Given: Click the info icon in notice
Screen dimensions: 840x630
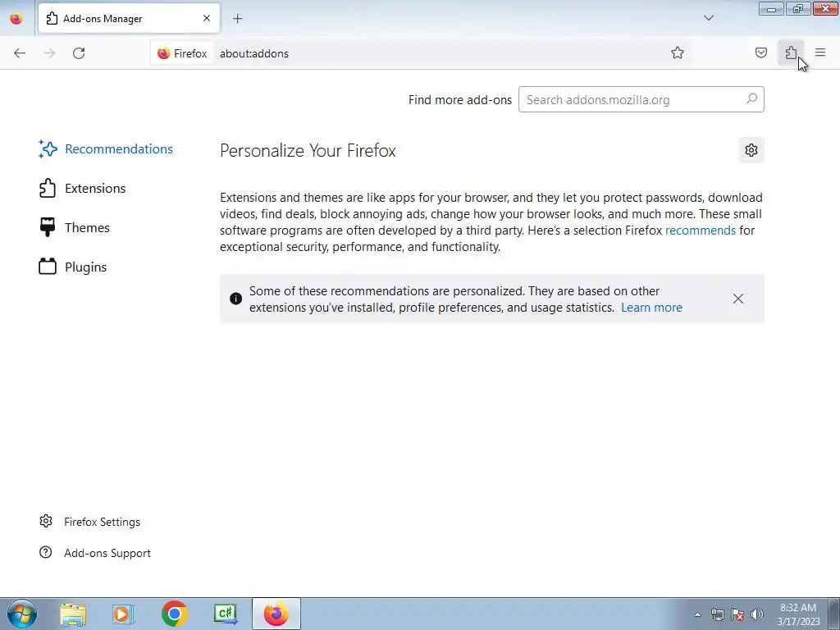Looking at the screenshot, I should tap(235, 299).
